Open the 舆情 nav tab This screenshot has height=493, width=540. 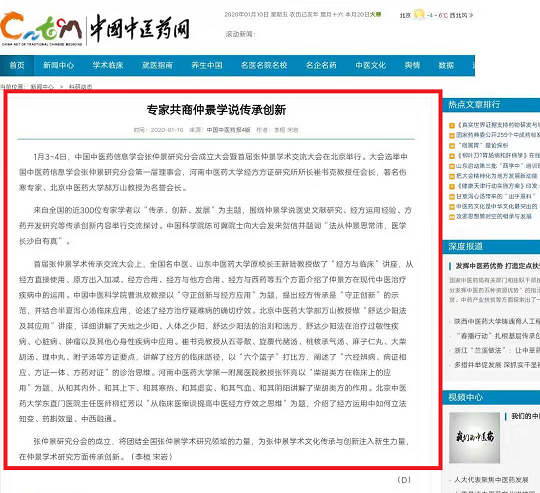pyautogui.click(x=412, y=65)
